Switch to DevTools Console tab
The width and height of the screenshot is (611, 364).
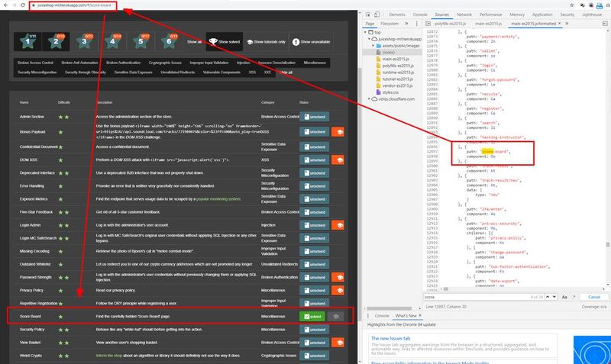pos(420,14)
